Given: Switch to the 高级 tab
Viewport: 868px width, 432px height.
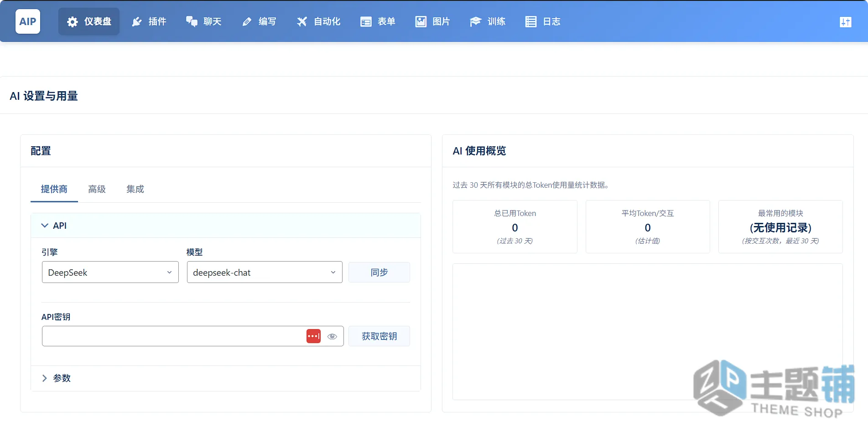Looking at the screenshot, I should [97, 189].
